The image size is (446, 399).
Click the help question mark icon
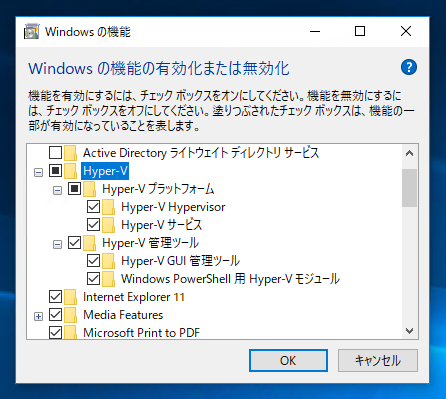tap(409, 67)
